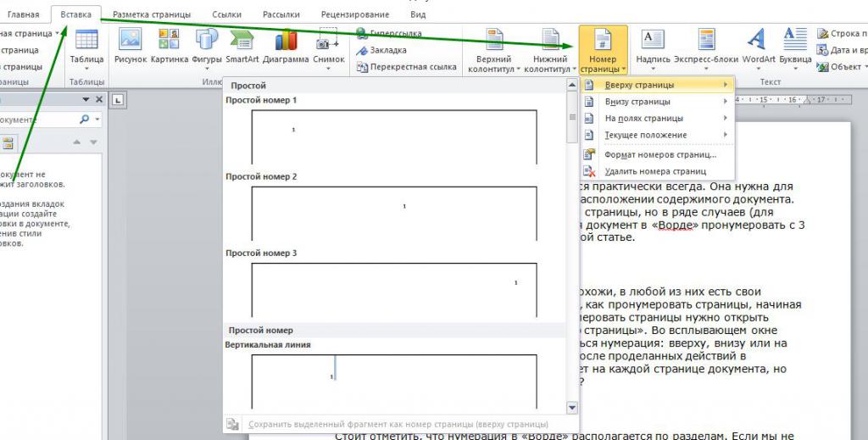This screenshot has height=440, width=868.
Task: Click the gallery scrollbar down arrow
Action: pyautogui.click(x=572, y=408)
